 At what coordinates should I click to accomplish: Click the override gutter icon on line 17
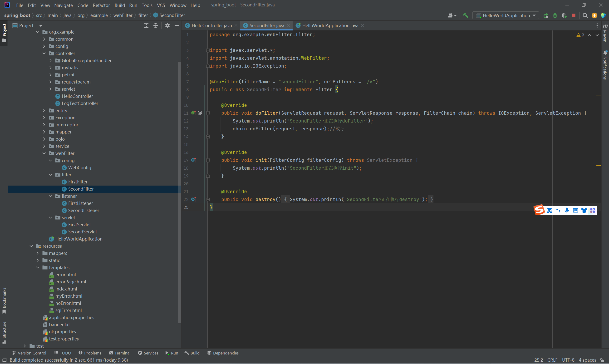click(x=193, y=160)
